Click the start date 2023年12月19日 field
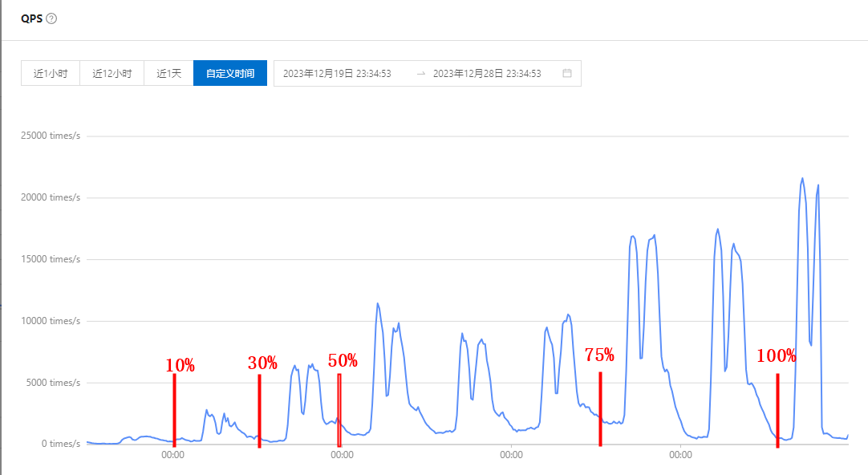The image size is (868, 475). click(337, 73)
